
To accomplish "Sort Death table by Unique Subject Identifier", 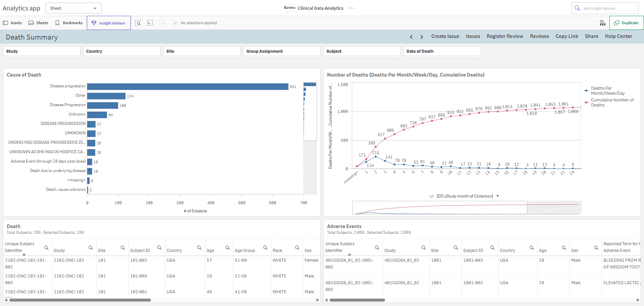I will (19, 247).
